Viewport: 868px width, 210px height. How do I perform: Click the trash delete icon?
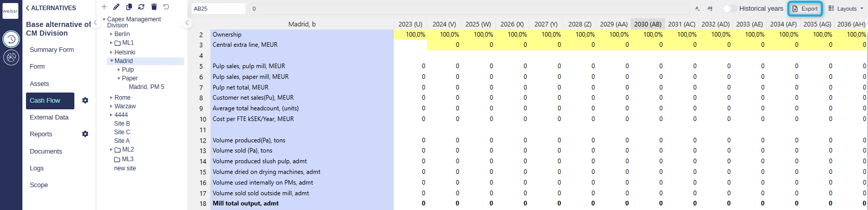(154, 7)
